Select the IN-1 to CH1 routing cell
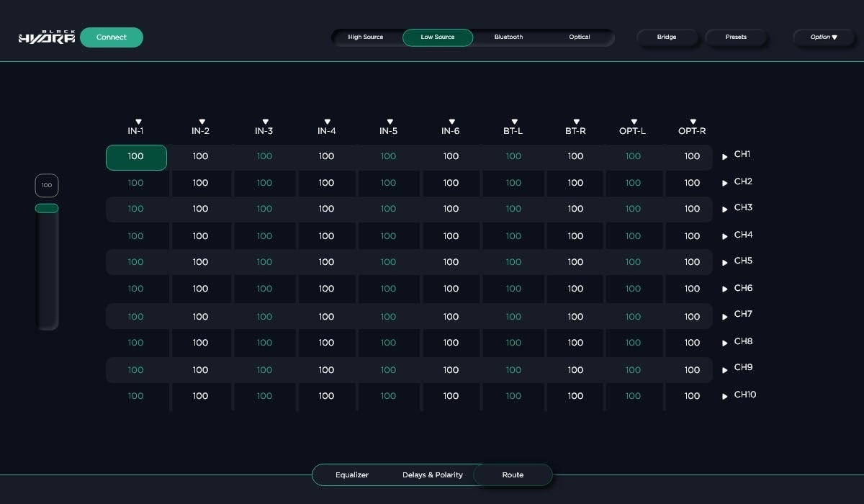 (x=136, y=157)
